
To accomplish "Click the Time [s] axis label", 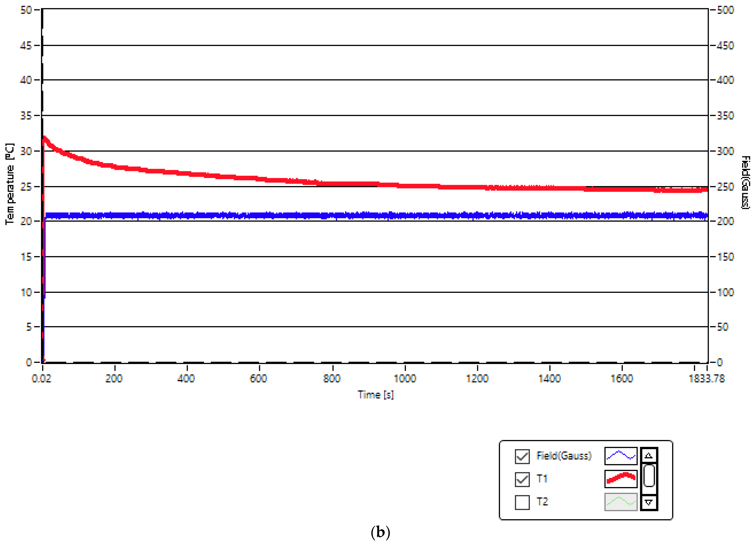I will [376, 395].
